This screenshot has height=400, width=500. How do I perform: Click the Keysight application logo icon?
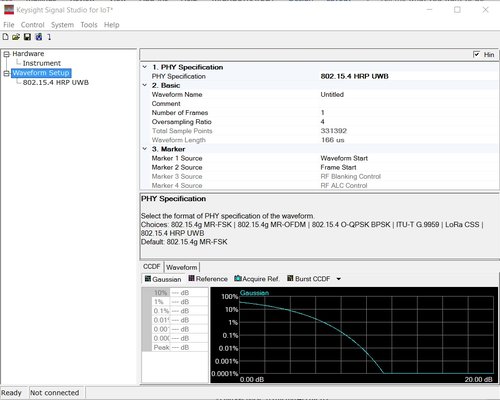point(9,10)
